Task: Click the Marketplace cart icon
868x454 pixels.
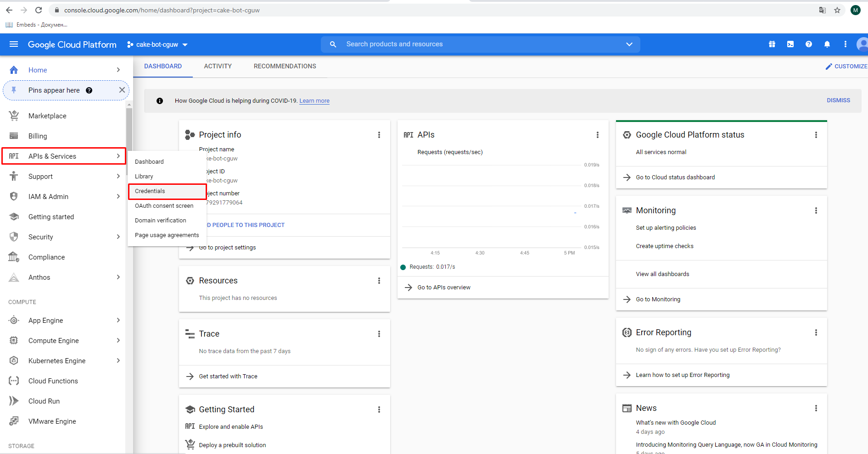Action: [x=14, y=116]
